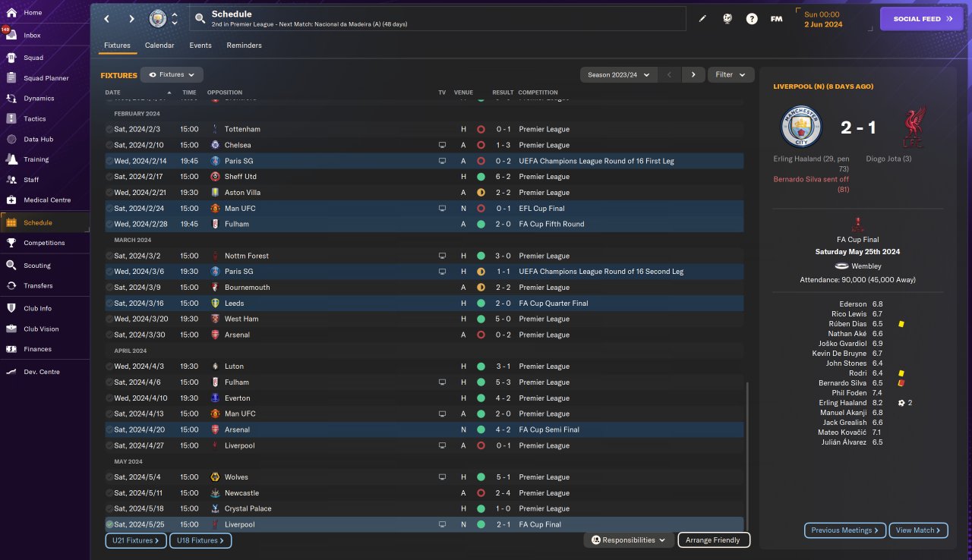Switch to the Reminders tab
The height and width of the screenshot is (560, 972).
[244, 46]
